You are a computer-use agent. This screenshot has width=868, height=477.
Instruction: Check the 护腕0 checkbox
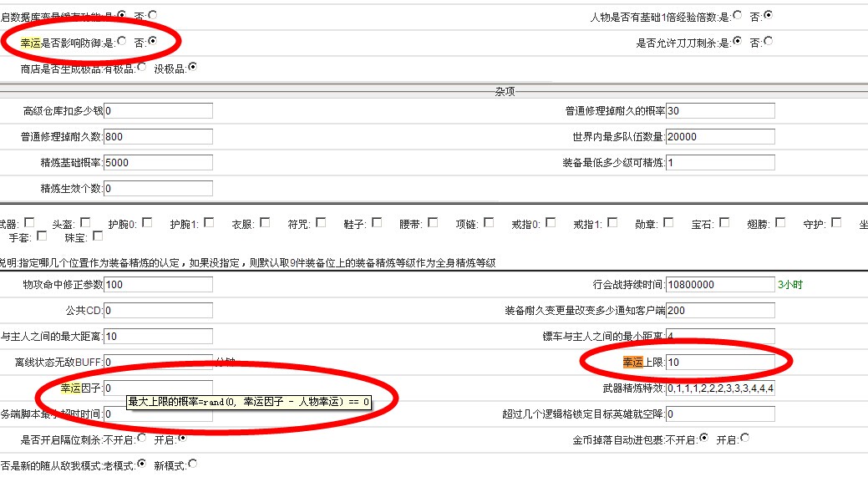click(147, 222)
